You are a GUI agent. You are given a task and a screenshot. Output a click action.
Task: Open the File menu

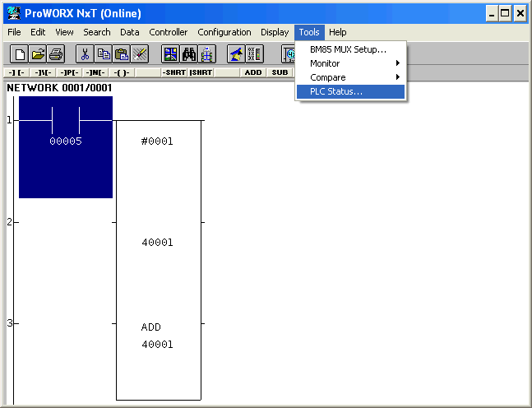14,32
